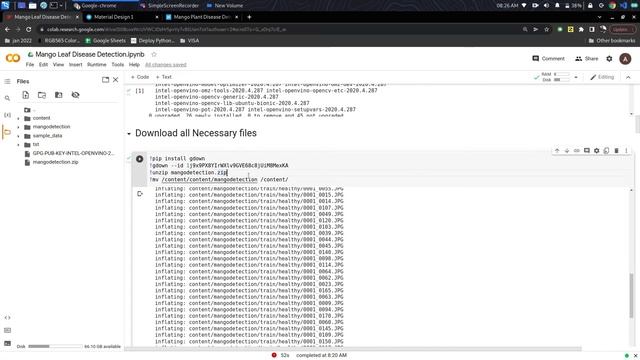Upload a file to session storage

point(26,95)
